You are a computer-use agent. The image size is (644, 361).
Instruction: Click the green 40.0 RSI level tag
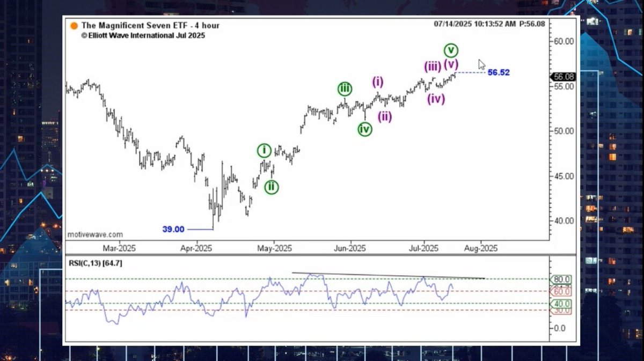point(561,304)
